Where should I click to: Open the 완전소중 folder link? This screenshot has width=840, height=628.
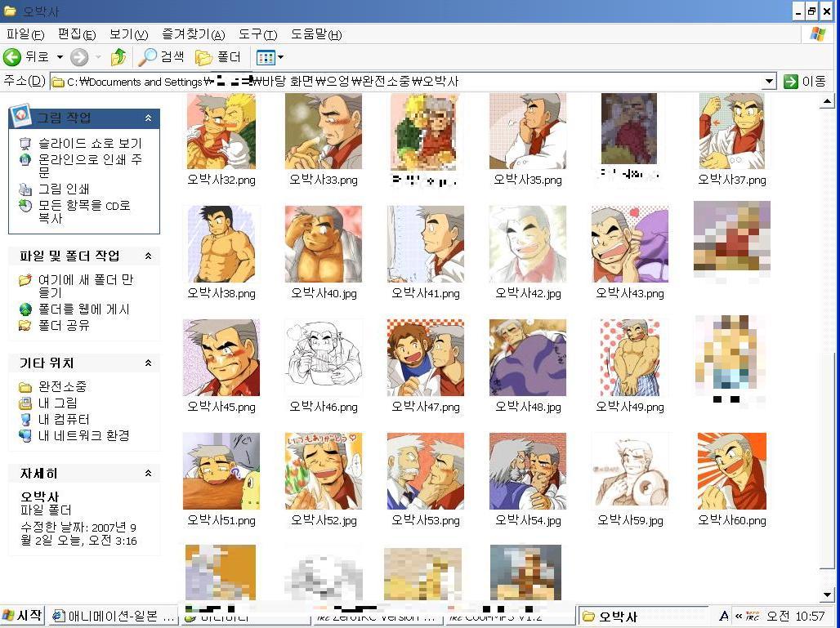(x=62, y=386)
